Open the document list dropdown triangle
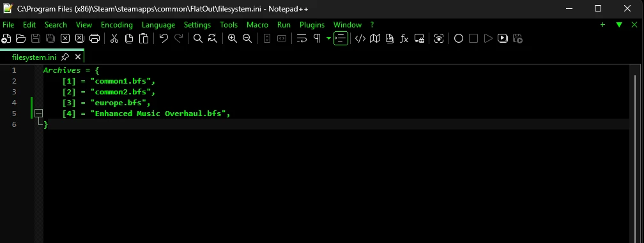The image size is (644, 243). (x=619, y=25)
